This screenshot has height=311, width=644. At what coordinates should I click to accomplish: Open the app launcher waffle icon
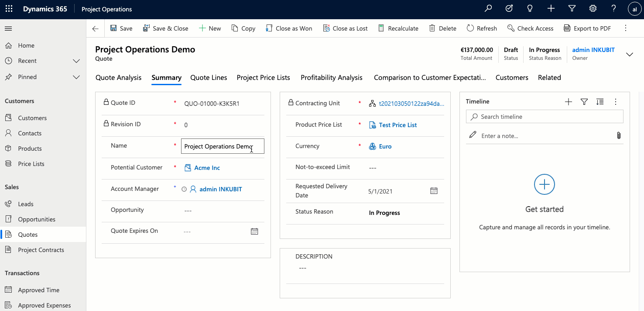pos(9,9)
